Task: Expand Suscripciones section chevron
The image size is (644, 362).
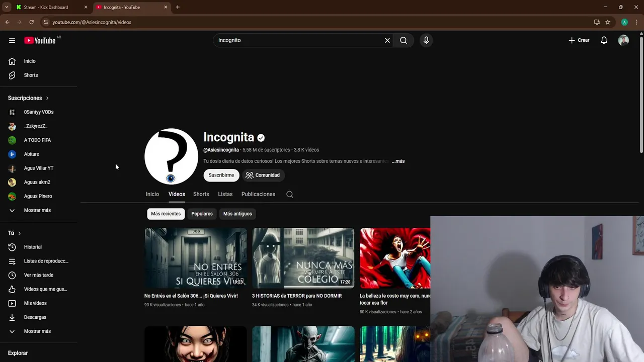Action: 47,98
